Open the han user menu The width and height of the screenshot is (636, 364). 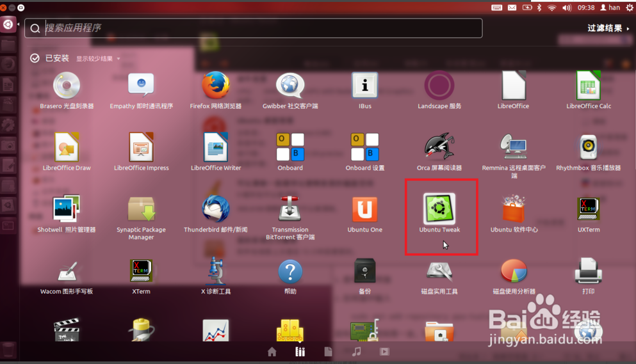[x=610, y=7]
